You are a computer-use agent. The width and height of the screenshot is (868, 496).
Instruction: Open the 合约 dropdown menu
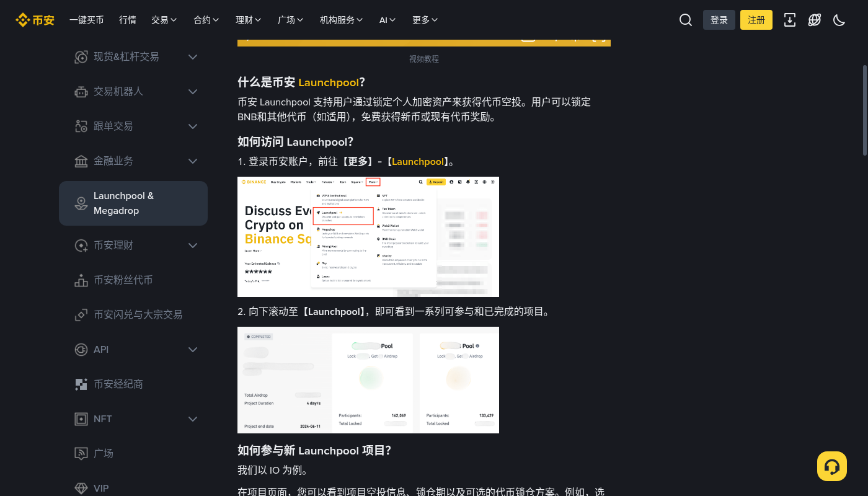pyautogui.click(x=206, y=20)
